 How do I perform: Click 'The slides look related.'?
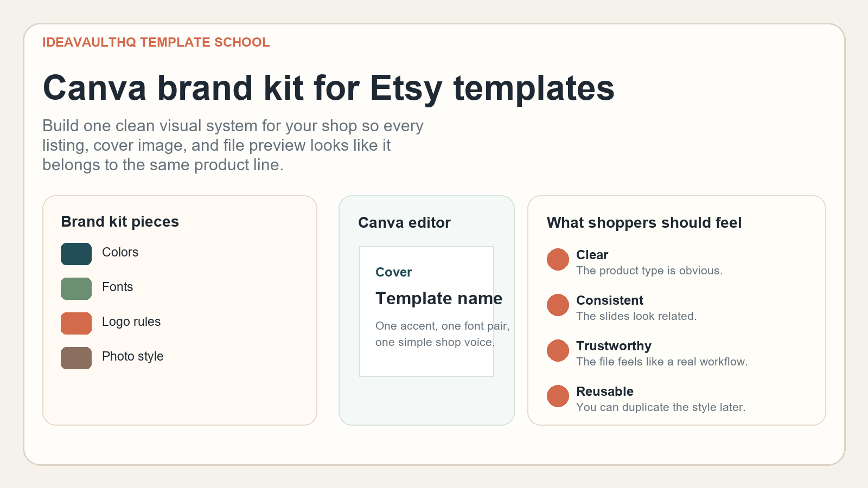[x=636, y=316]
